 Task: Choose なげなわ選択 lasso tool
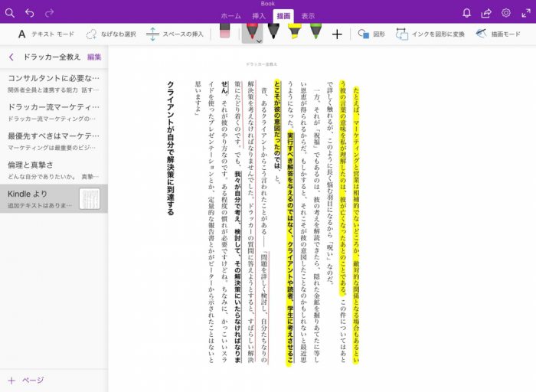(x=111, y=34)
